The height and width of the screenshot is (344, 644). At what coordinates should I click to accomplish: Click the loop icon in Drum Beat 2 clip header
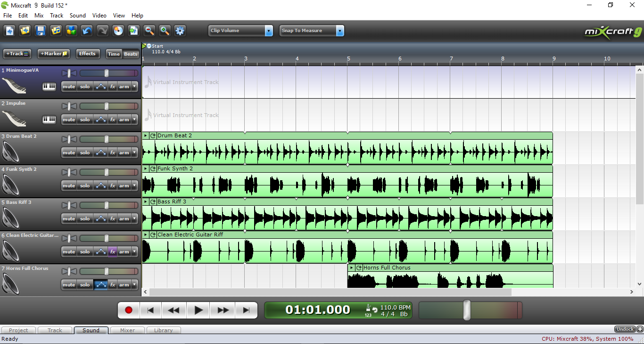point(153,135)
